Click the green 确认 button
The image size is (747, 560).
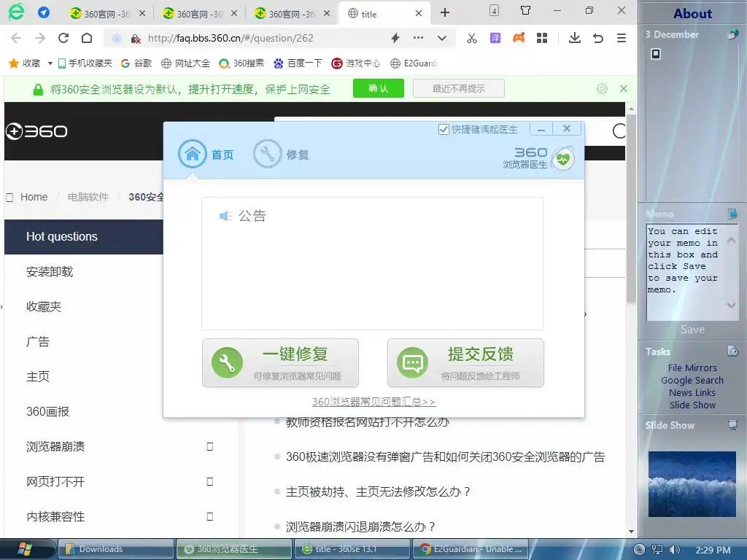pyautogui.click(x=379, y=88)
